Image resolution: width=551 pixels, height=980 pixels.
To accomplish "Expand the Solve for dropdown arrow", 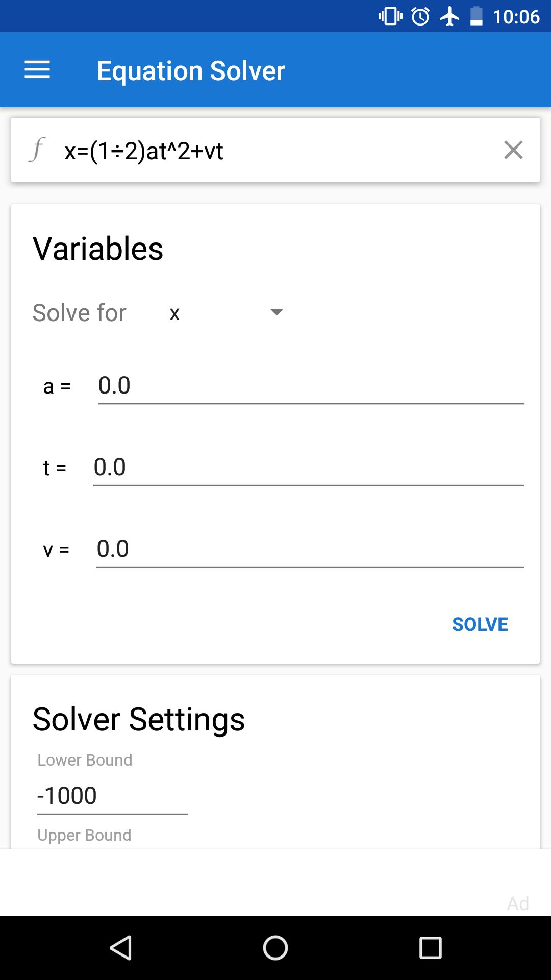I will (x=277, y=312).
